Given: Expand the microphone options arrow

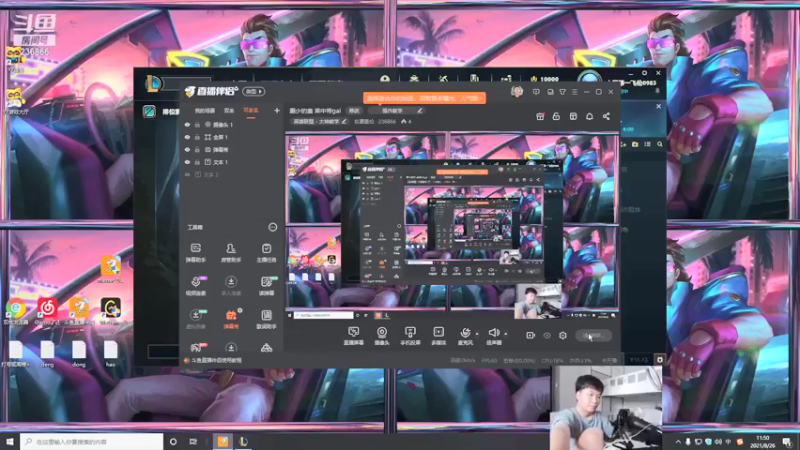Looking at the screenshot, I should tap(477, 334).
